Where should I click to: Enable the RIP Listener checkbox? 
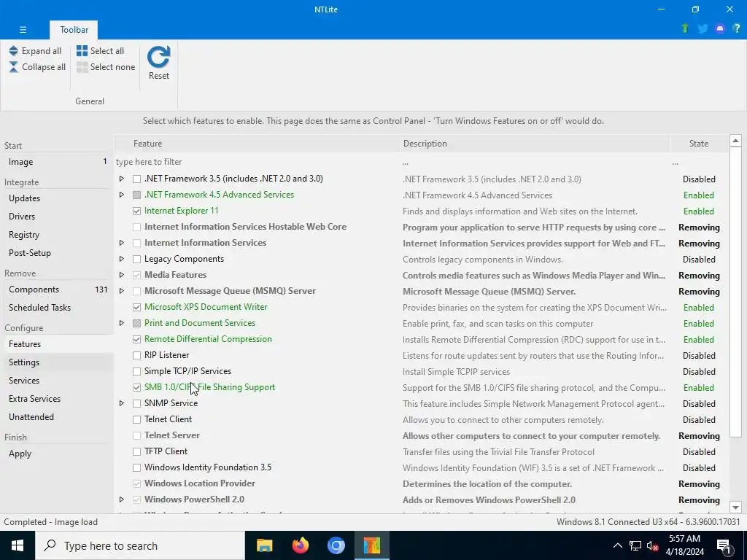(x=136, y=355)
